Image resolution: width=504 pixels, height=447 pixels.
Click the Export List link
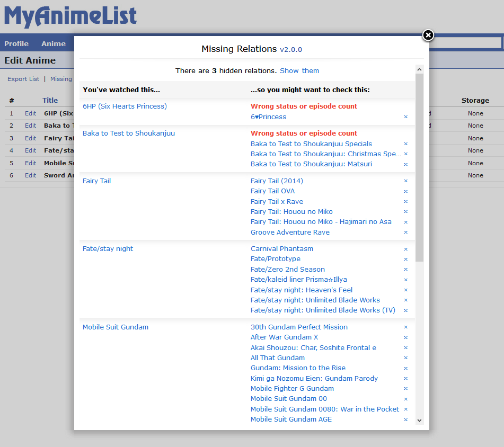tap(23, 79)
